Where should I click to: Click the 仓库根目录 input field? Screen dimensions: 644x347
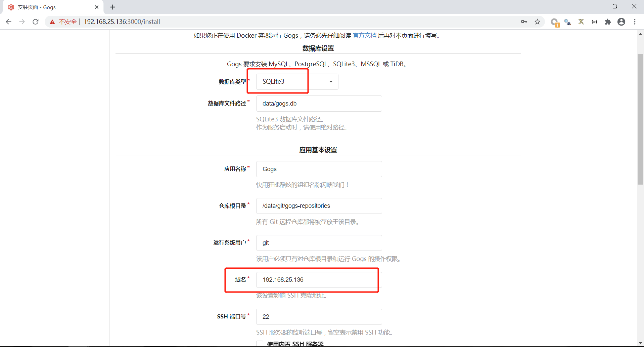coord(319,206)
